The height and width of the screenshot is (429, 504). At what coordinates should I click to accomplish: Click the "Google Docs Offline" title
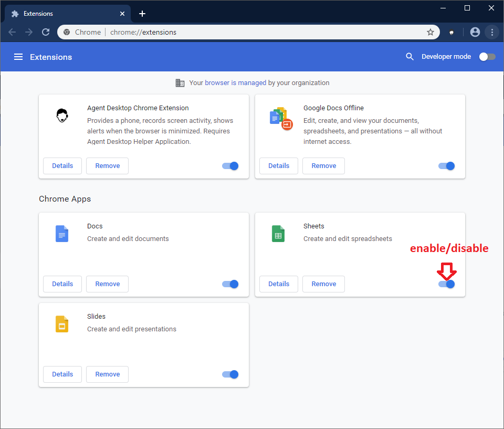[334, 108]
